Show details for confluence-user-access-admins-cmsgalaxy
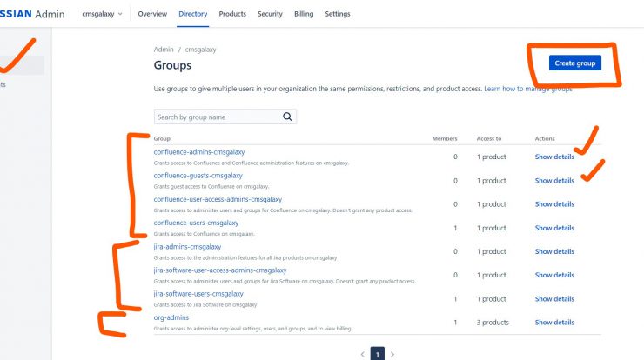 (x=554, y=204)
